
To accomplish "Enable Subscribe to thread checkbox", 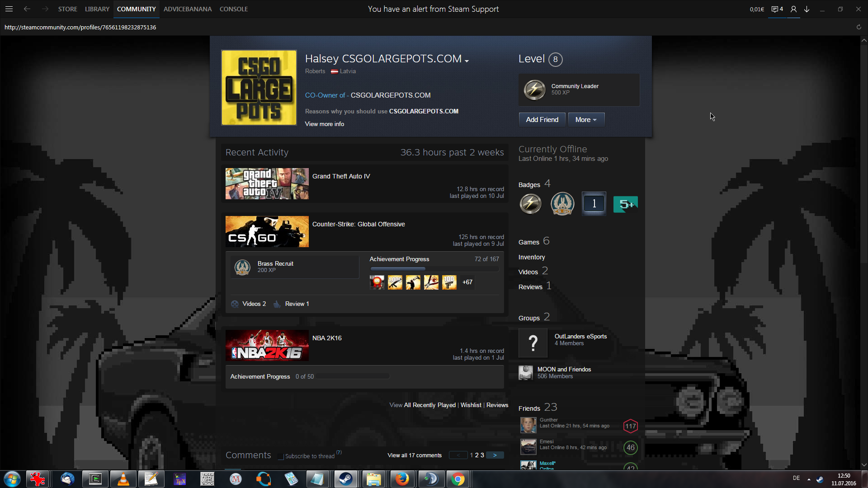I will click(x=281, y=456).
